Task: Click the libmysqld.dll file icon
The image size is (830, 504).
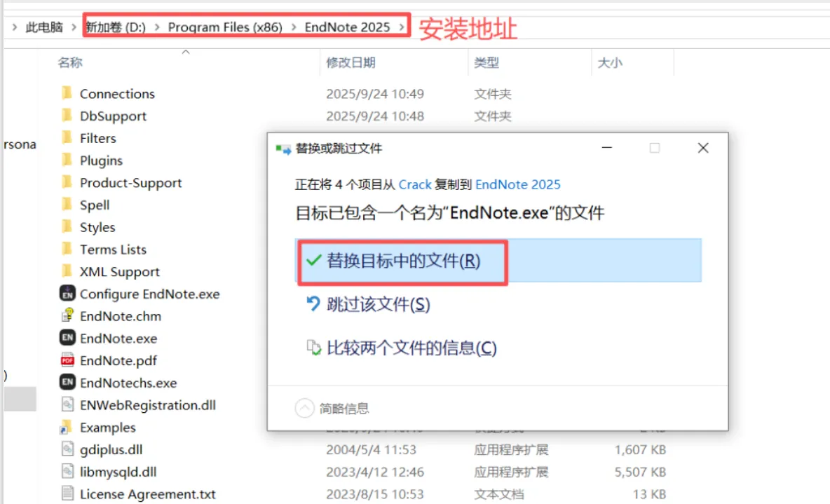Action: (67, 471)
